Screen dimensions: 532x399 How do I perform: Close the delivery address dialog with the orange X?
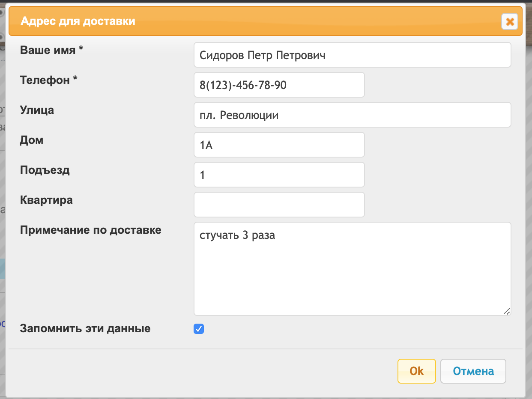[x=510, y=21]
